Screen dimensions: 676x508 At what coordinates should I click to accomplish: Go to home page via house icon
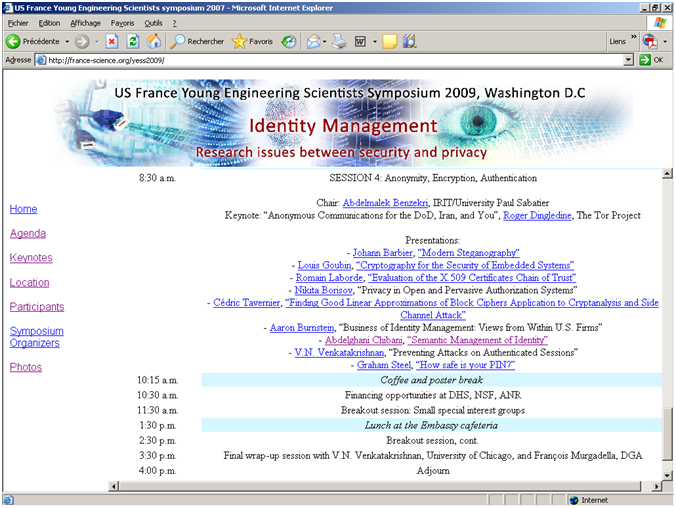pyautogui.click(x=153, y=41)
